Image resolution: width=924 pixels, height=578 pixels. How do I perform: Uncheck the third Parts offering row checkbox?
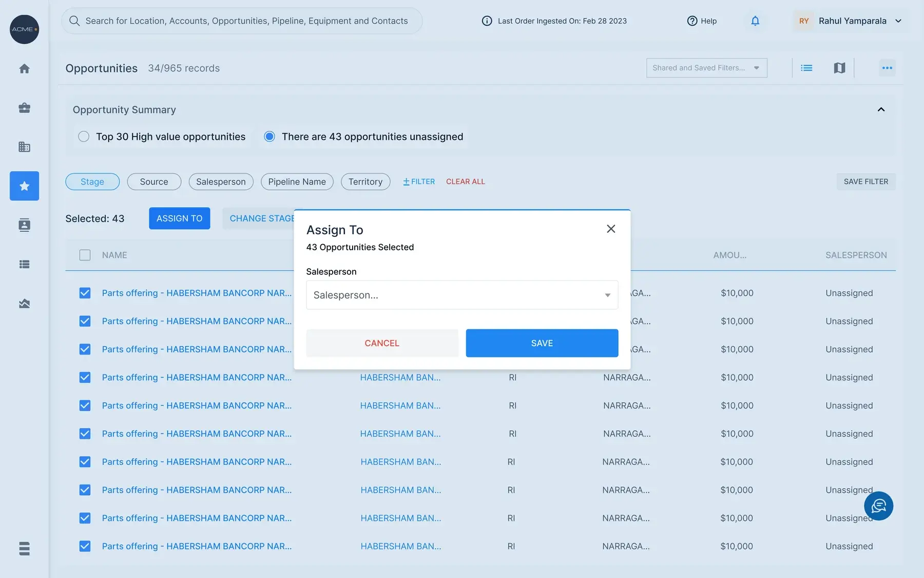point(85,349)
